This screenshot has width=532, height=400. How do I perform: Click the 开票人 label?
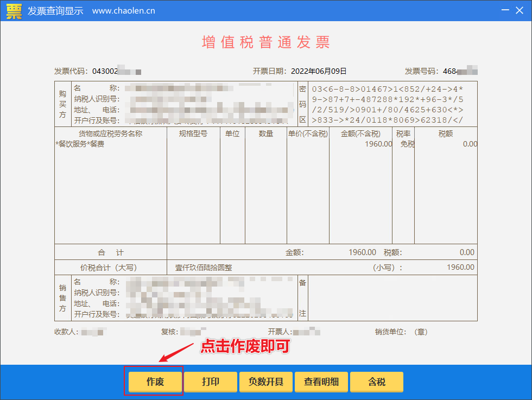tap(280, 332)
